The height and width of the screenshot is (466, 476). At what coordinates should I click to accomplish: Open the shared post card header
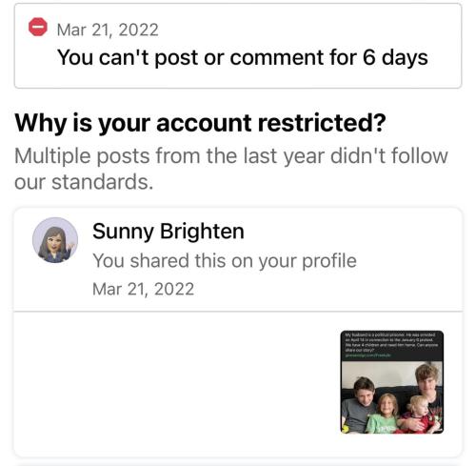(238, 259)
